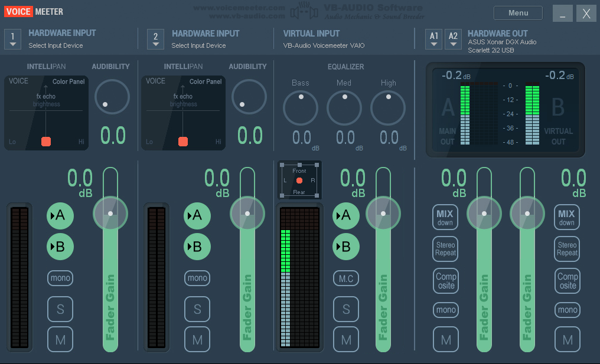Toggle M.C button on Virtual Input
Viewport: 600px width, 364px height.
pos(346,278)
